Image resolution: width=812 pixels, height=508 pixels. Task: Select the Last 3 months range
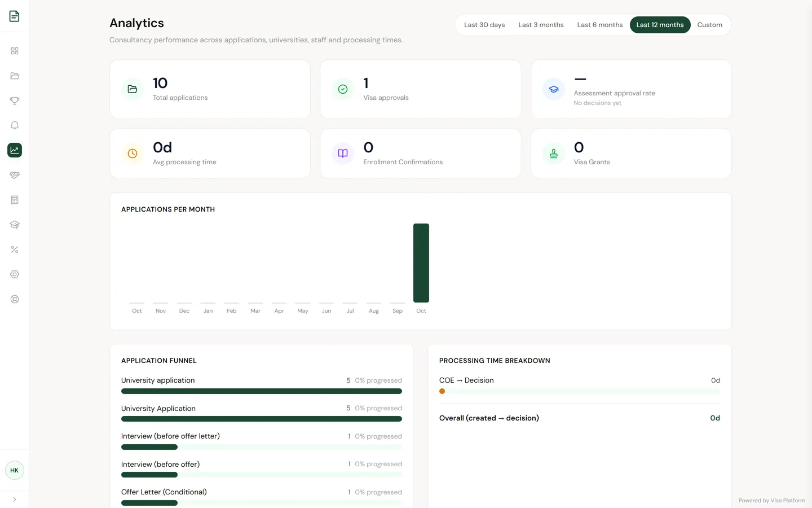[541, 25]
